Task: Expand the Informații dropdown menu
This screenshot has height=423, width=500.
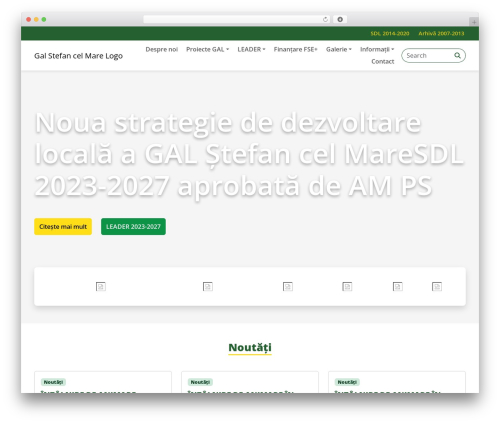Action: point(377,49)
